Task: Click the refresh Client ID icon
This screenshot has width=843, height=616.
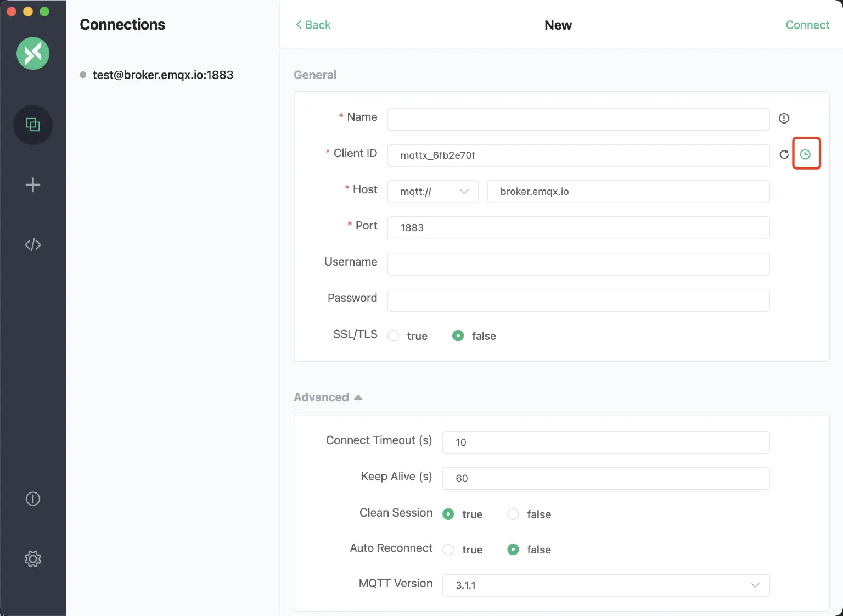Action: click(784, 155)
